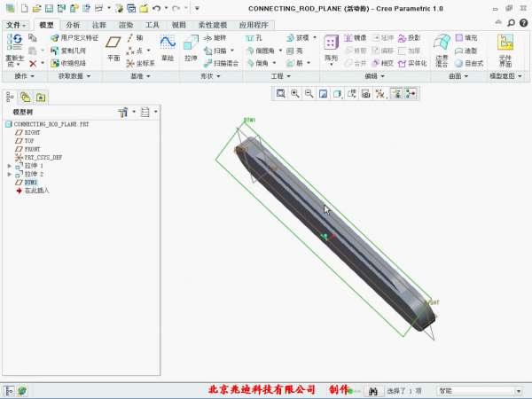
Task: Open the selection filter combo box
Action: click(x=480, y=391)
